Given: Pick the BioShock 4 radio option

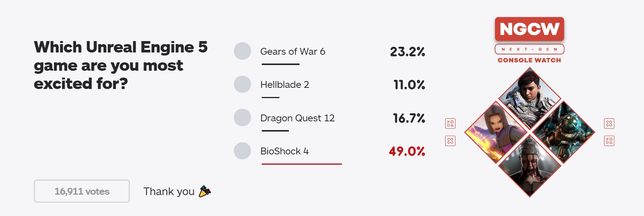Looking at the screenshot, I should tap(242, 151).
